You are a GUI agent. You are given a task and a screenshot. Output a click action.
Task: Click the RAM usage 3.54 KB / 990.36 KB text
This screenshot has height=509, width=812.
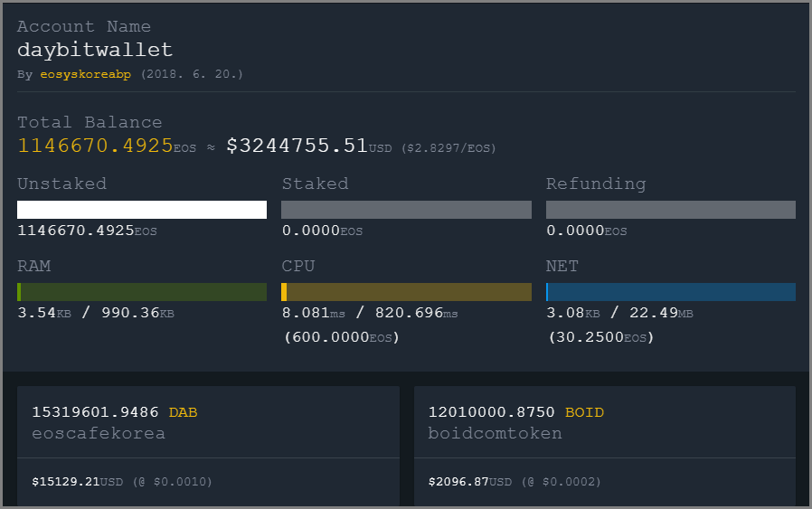click(x=96, y=313)
